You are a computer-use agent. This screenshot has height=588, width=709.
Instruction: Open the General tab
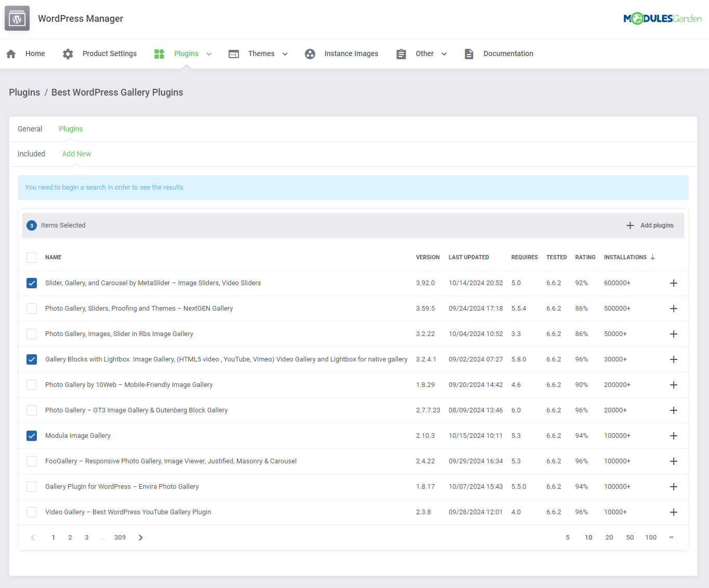click(30, 129)
